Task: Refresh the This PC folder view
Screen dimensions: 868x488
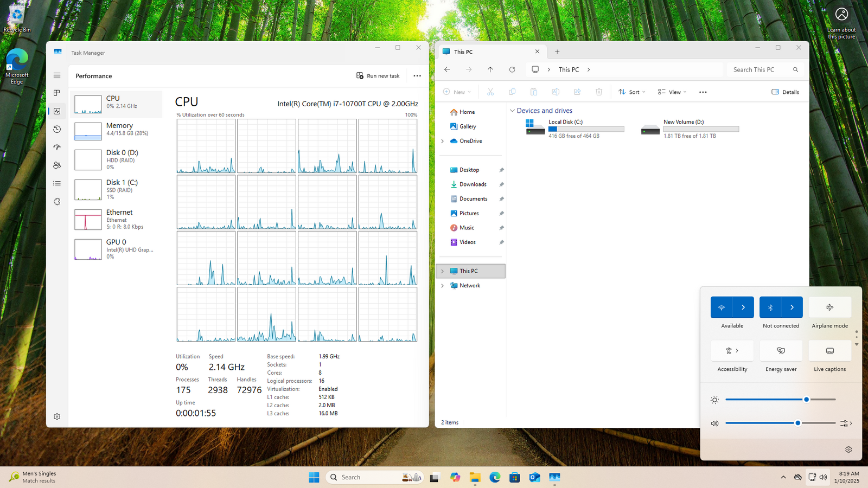Action: point(512,69)
